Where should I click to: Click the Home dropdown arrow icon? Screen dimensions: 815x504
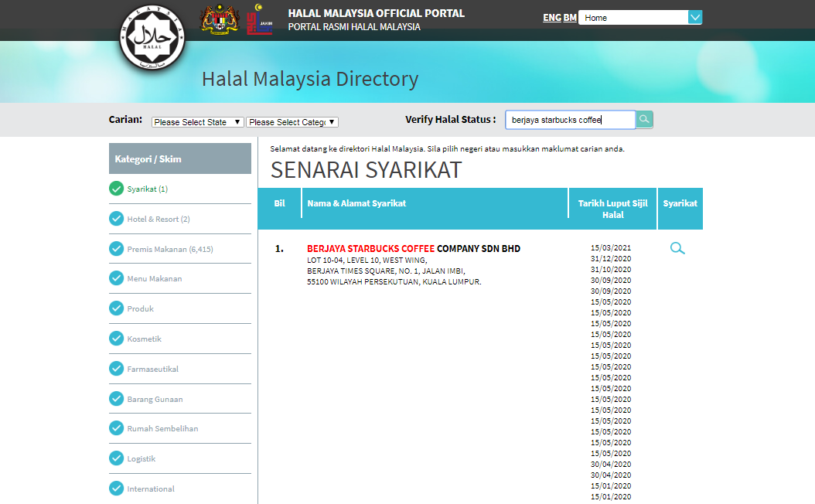coord(695,18)
